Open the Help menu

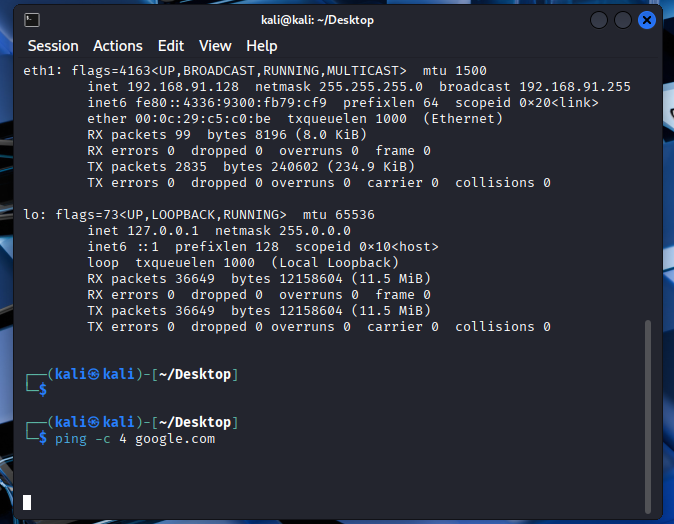(262, 46)
